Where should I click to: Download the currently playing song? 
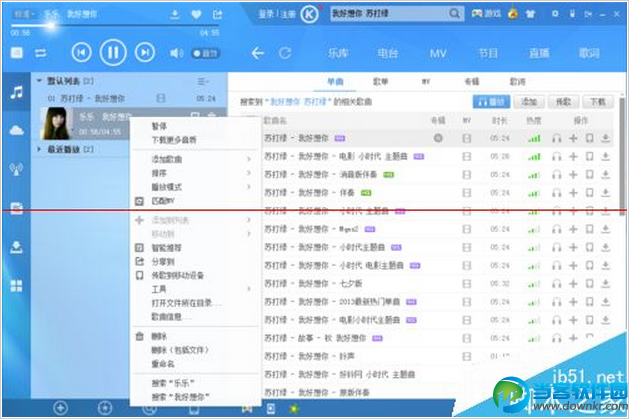click(x=174, y=15)
